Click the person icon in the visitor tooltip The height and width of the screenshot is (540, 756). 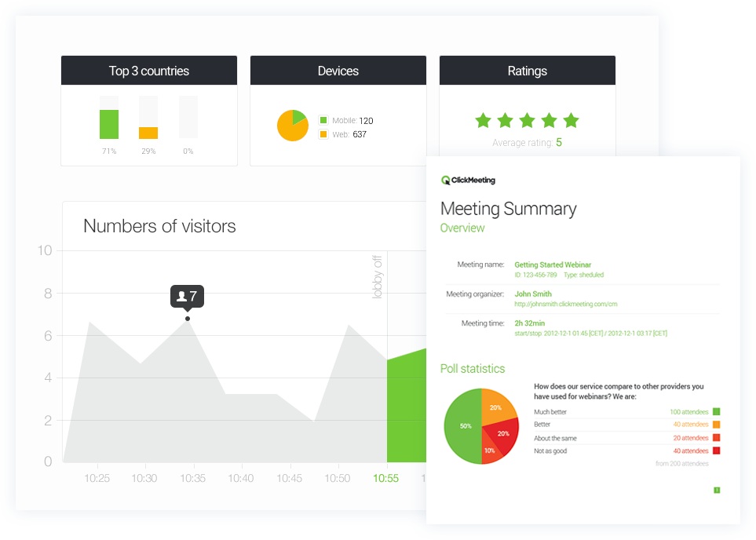(x=181, y=296)
